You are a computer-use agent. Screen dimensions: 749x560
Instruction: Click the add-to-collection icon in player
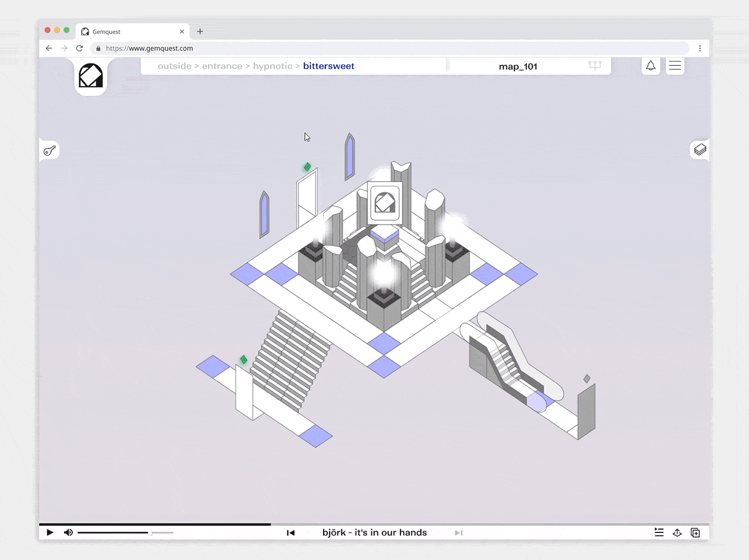pos(695,532)
